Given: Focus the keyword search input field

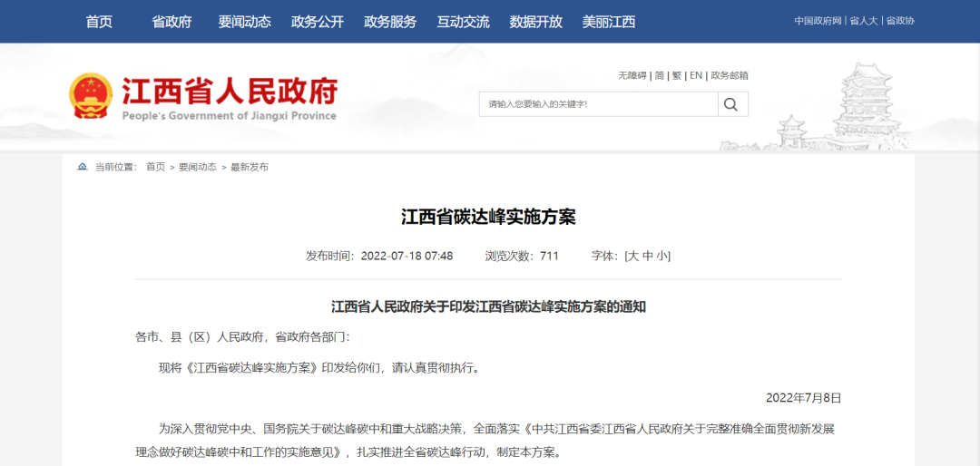Looking at the screenshot, I should coord(599,104).
